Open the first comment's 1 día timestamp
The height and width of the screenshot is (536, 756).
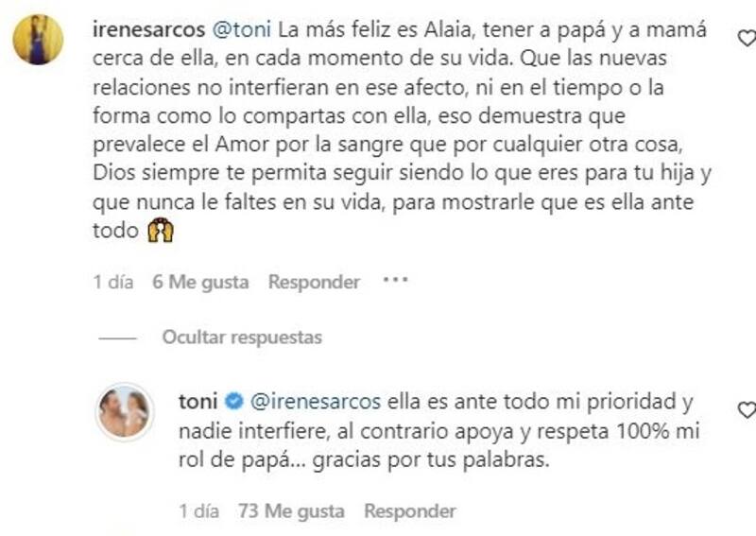[x=115, y=282]
